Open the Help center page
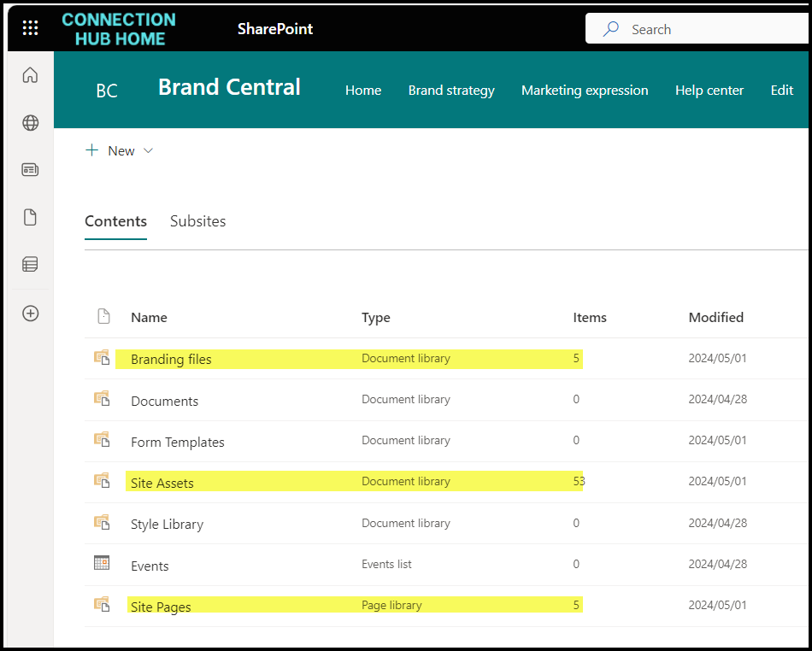 709,90
